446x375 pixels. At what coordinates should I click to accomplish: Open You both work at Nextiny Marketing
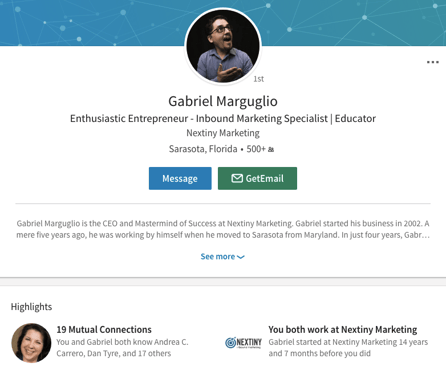pyautogui.click(x=343, y=330)
